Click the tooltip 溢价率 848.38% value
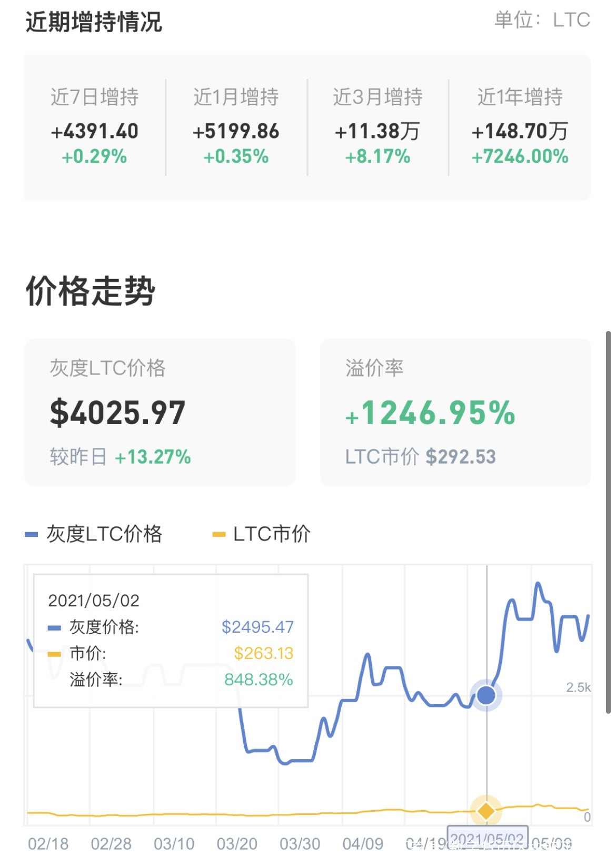The width and height of the screenshot is (616, 865). [x=259, y=680]
